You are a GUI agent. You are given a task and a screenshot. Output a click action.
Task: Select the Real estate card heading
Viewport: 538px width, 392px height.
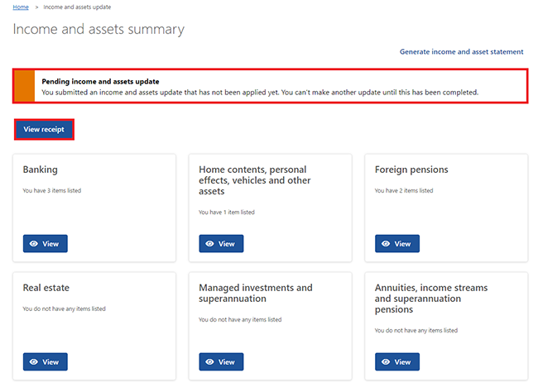click(x=46, y=288)
